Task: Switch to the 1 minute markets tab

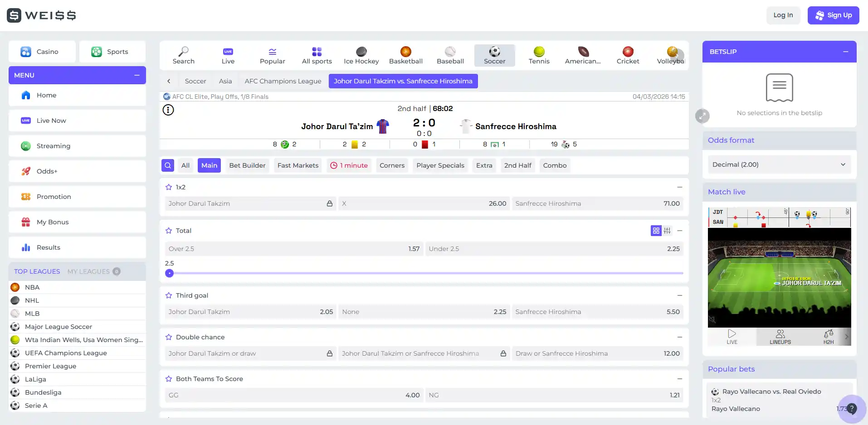Action: click(x=349, y=165)
